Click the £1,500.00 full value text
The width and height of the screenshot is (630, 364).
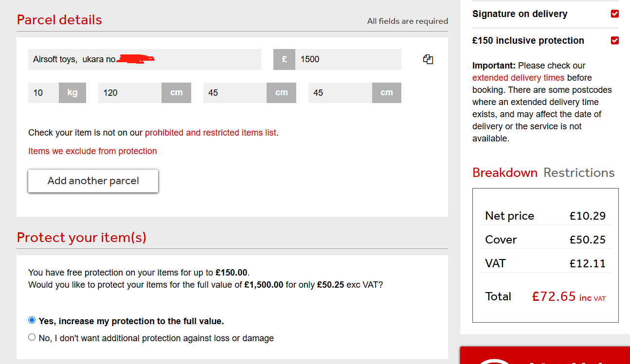pyautogui.click(x=264, y=285)
